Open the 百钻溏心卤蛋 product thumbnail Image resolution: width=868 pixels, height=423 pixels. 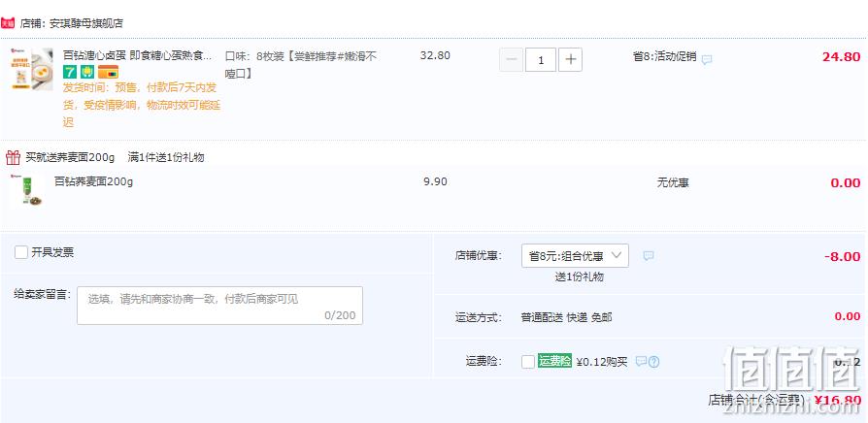31,69
